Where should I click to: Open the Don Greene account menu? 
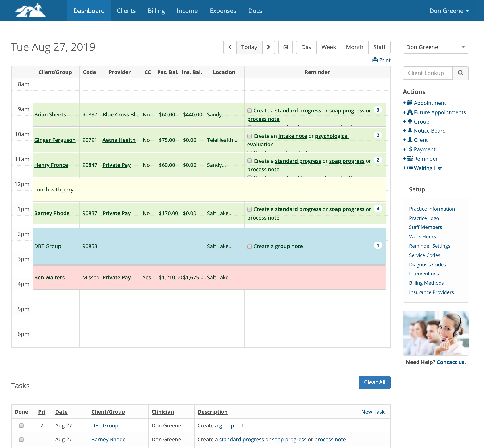pos(449,11)
